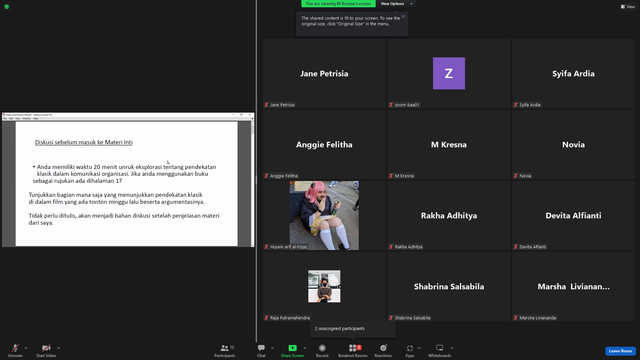
Task: Select Syifa Ardia's video tile
Action: click(573, 73)
